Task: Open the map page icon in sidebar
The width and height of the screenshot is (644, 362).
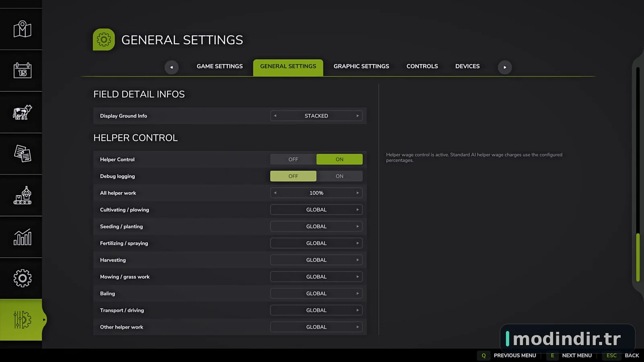Action: pyautogui.click(x=22, y=29)
